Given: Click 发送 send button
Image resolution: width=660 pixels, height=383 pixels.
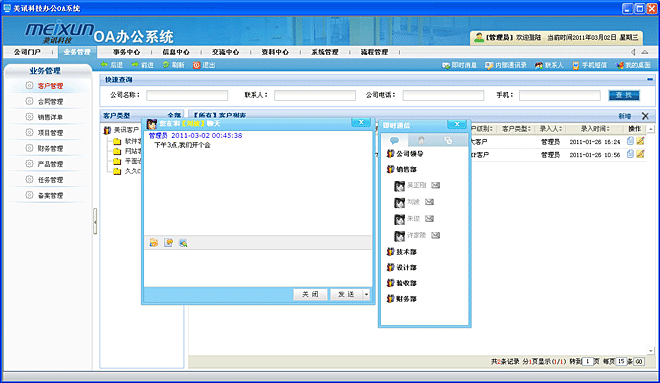Looking at the screenshot, I should 346,295.
